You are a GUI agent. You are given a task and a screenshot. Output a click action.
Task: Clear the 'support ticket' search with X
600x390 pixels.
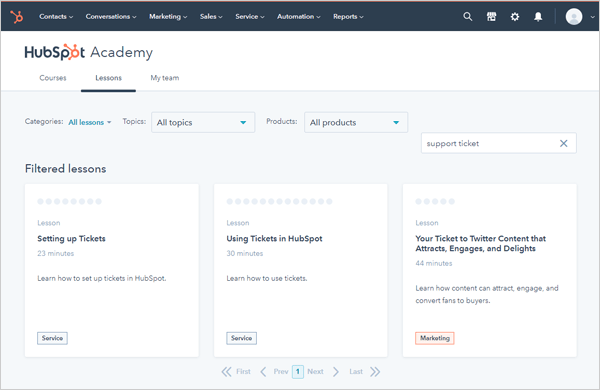(564, 144)
